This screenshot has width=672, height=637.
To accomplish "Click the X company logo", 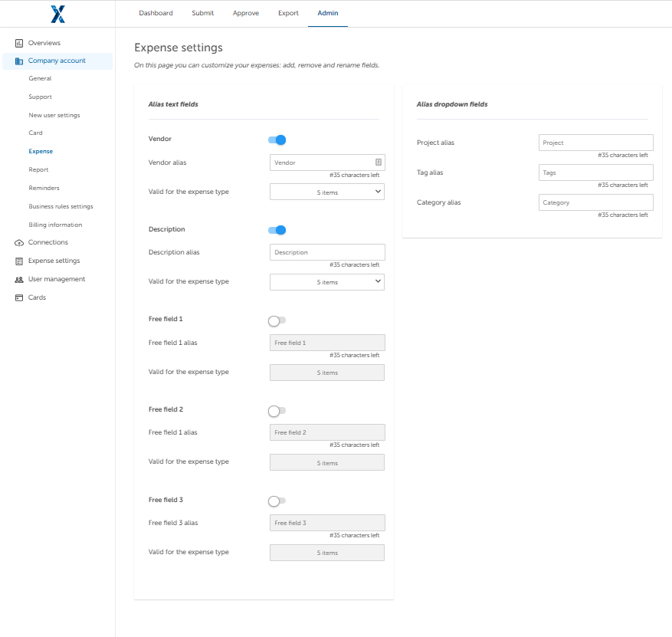I will click(57, 14).
